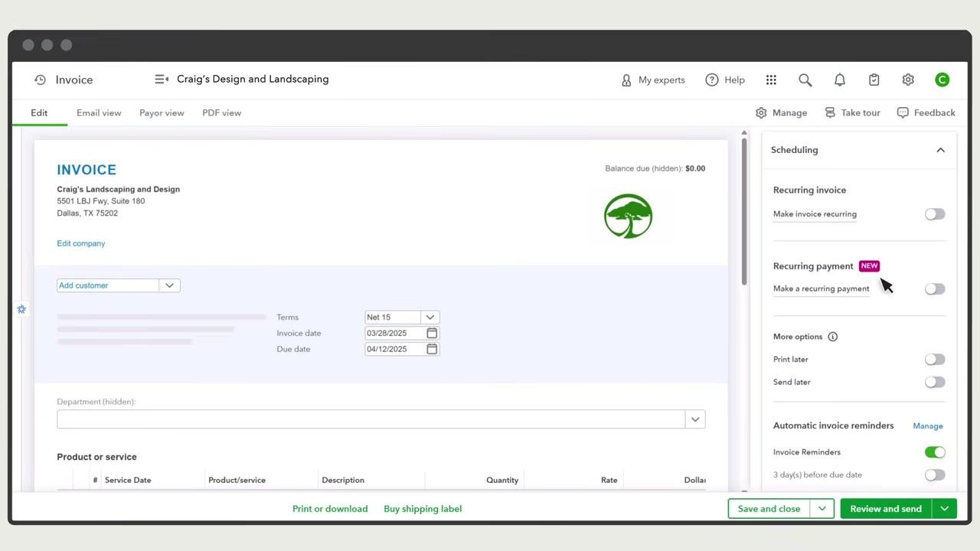Click Buy shipping label link

point(423,509)
